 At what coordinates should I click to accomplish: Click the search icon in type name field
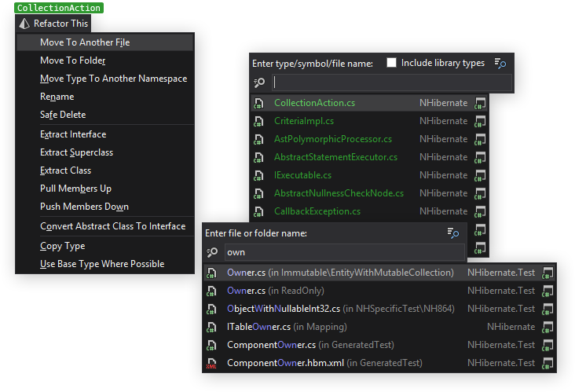259,82
